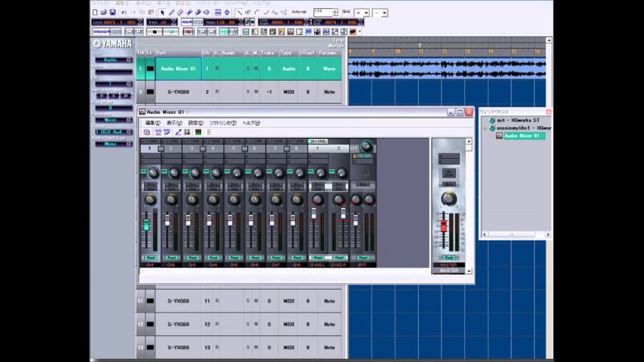Image resolution: width=644 pixels, height=362 pixels.
Task: Select the arrow pointer tool
Action: point(163,12)
